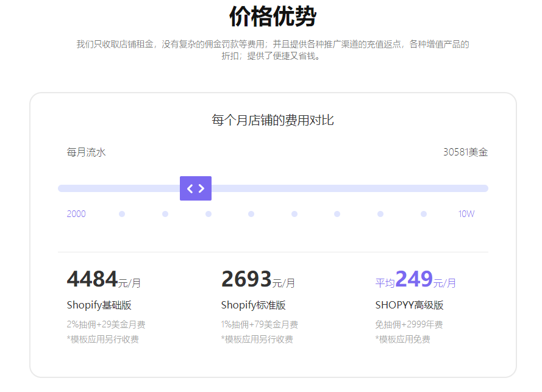Image resolution: width=542 pixels, height=392 pixels.
Task: Select the Shopify基础版 plan name
Action: coord(99,305)
